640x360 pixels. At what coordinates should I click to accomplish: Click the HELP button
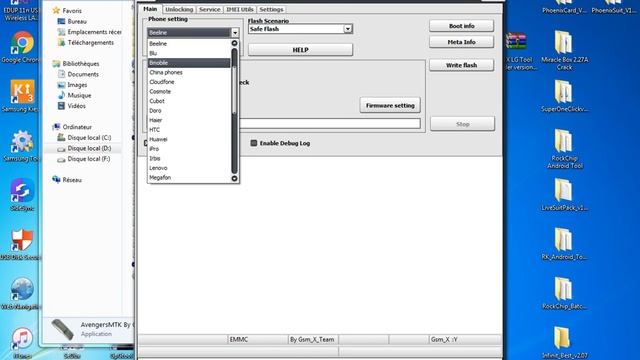coord(300,50)
